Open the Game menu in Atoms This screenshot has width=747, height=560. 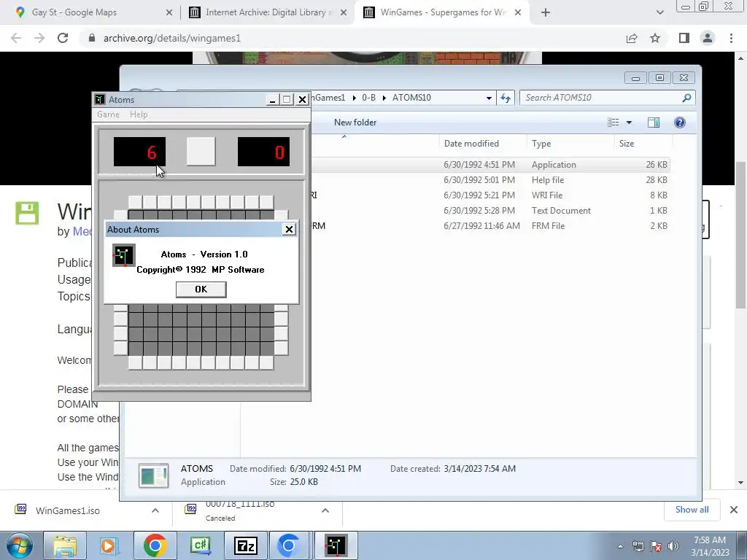point(108,114)
